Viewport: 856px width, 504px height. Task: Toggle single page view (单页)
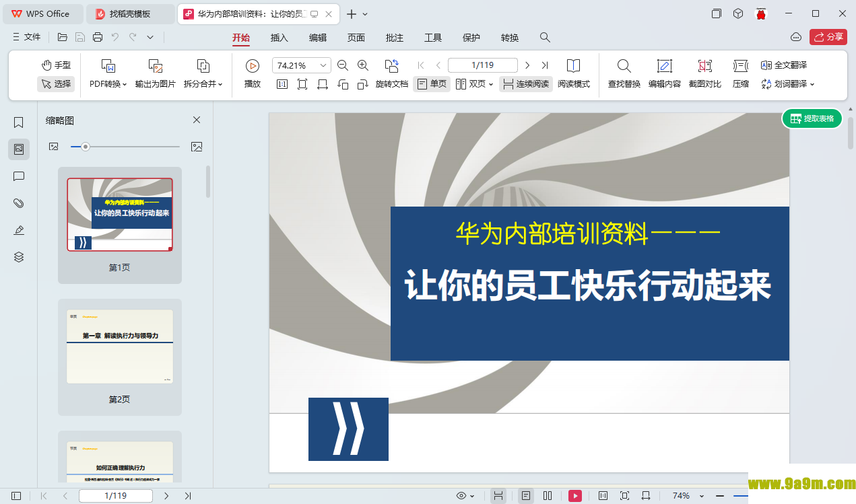[x=432, y=84]
